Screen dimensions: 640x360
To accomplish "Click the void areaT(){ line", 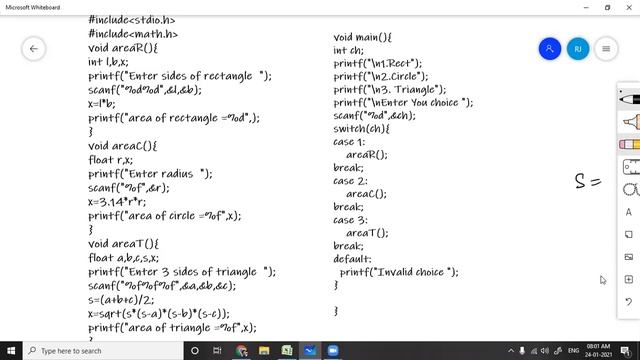I will pos(123,244).
